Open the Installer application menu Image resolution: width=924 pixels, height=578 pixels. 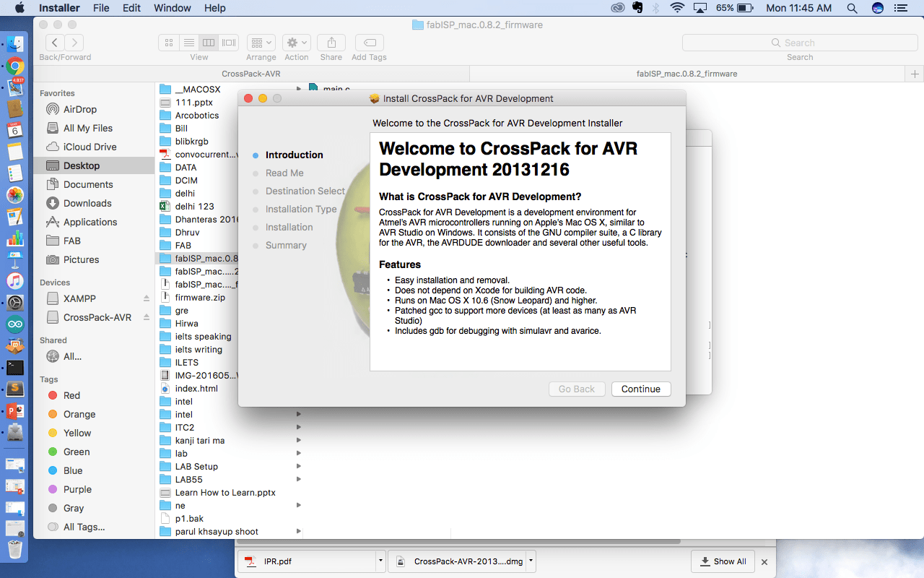pyautogui.click(x=59, y=8)
